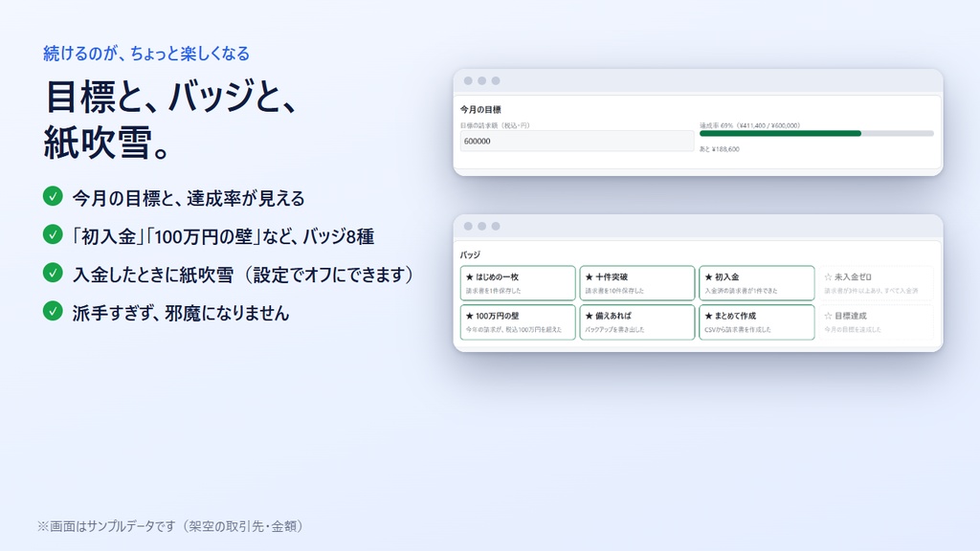Click the green check beside バッジ8種 line

pos(54,234)
